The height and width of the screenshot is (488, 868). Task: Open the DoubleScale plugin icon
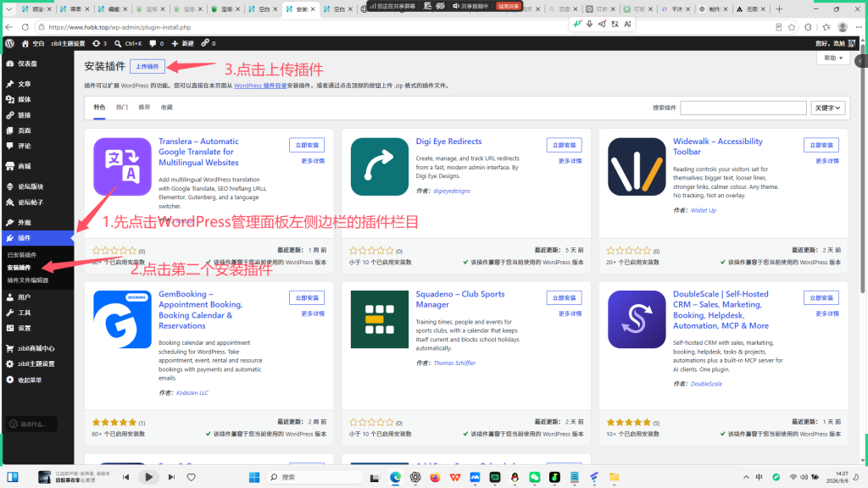pos(637,319)
